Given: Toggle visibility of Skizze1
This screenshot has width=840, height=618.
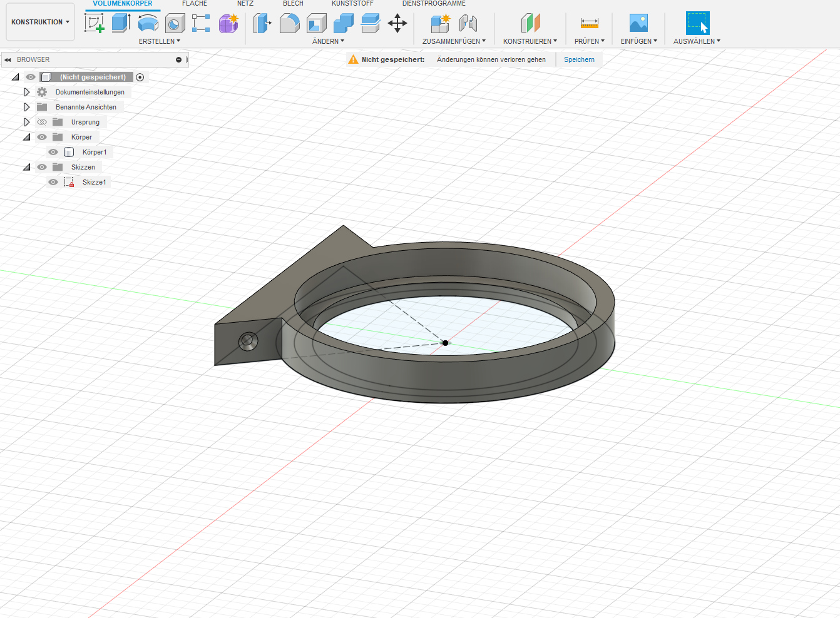Looking at the screenshot, I should (53, 181).
